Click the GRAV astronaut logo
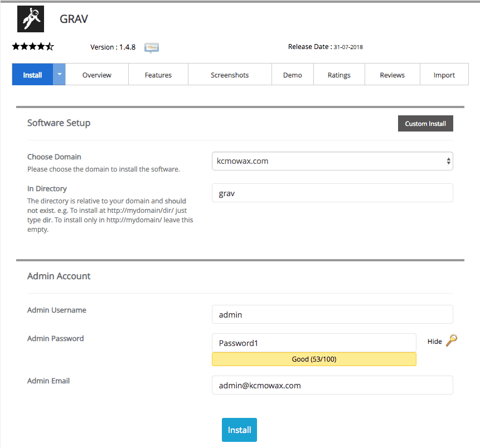This screenshot has width=480, height=448. [31, 19]
